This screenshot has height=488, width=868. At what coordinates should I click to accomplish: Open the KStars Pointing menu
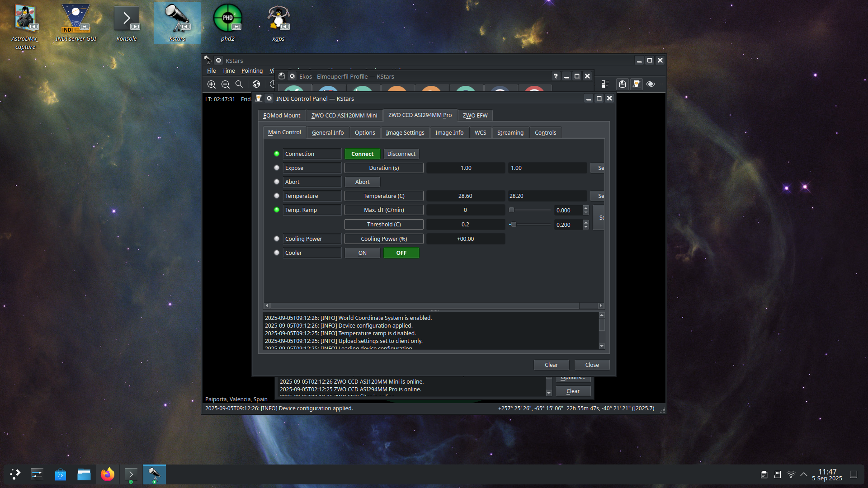pos(252,71)
